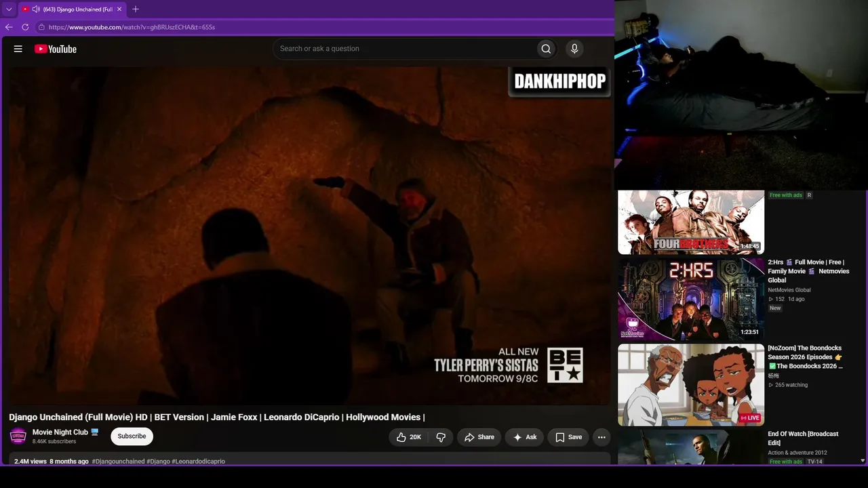The image size is (868, 488).
Task: Open Four Brothers movie thumbnail
Action: tap(691, 222)
